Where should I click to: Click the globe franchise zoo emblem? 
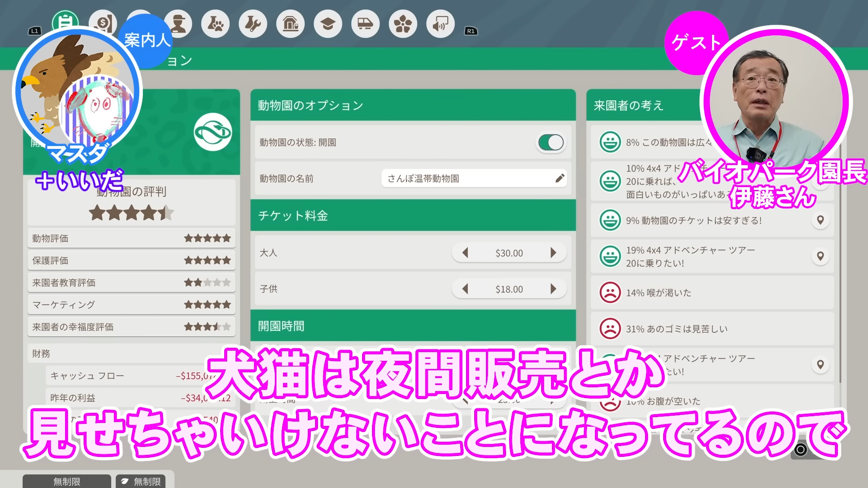point(213,132)
